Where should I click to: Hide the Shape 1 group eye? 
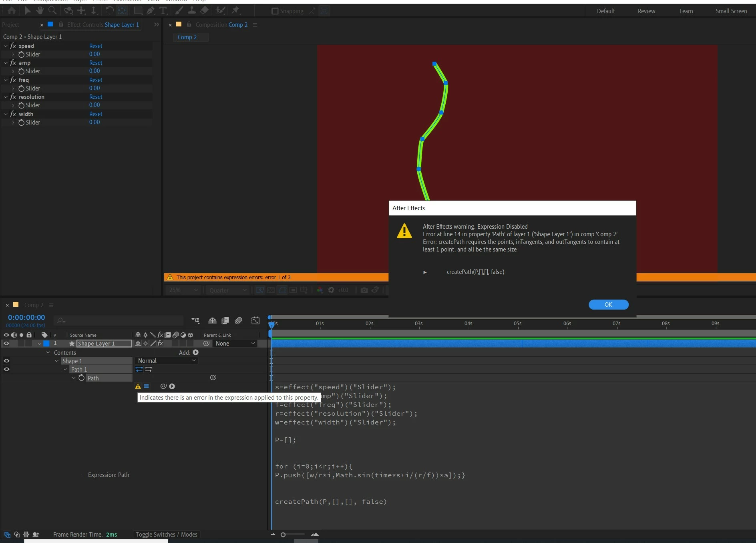[x=6, y=361]
